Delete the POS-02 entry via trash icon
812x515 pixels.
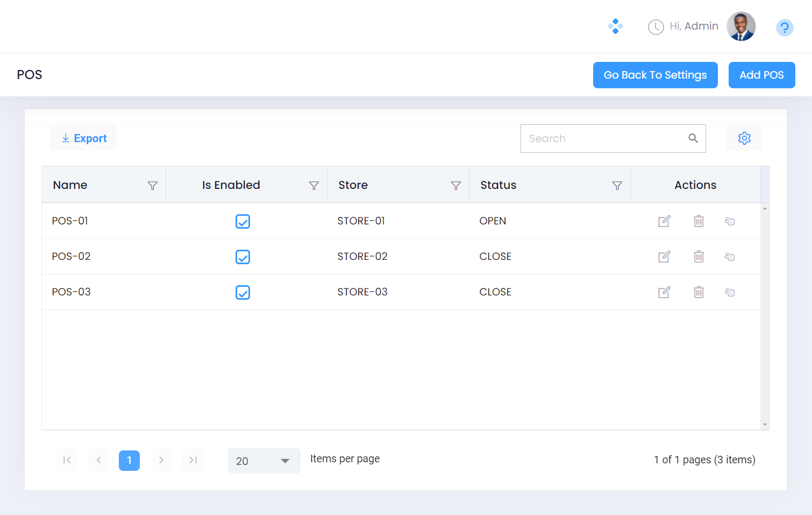click(699, 257)
